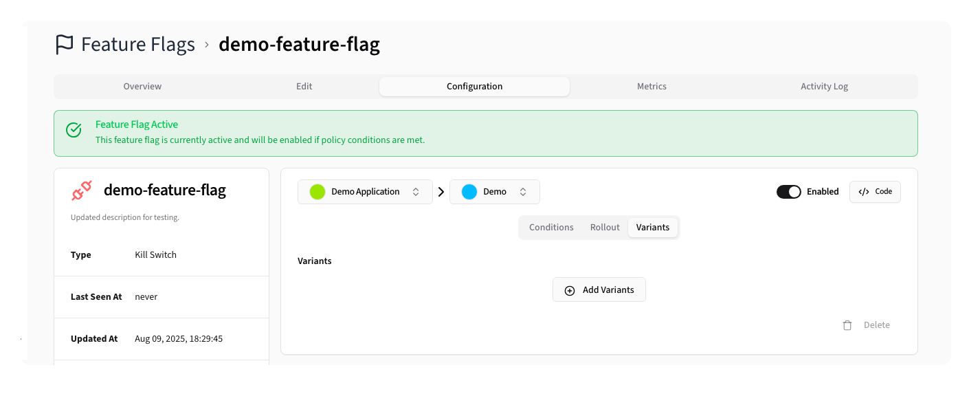The height and width of the screenshot is (394, 980).
Task: Click the green checkmark circle icon
Action: click(x=74, y=130)
